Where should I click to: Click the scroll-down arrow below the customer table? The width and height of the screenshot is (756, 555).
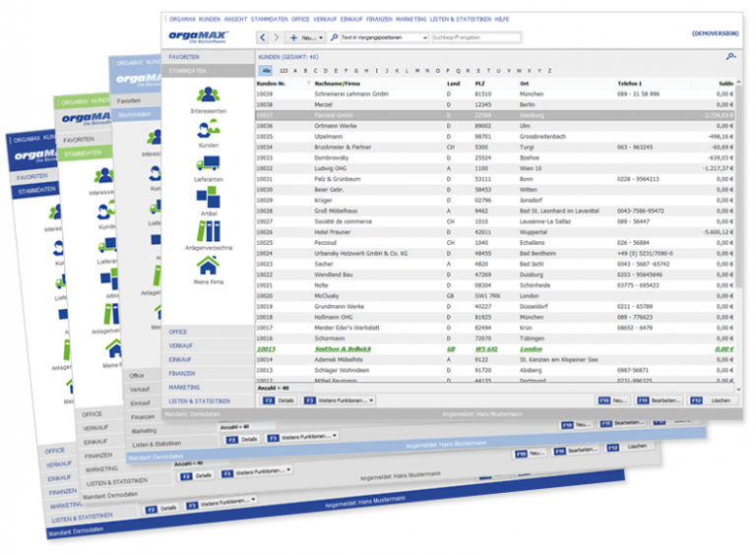pos(738,389)
